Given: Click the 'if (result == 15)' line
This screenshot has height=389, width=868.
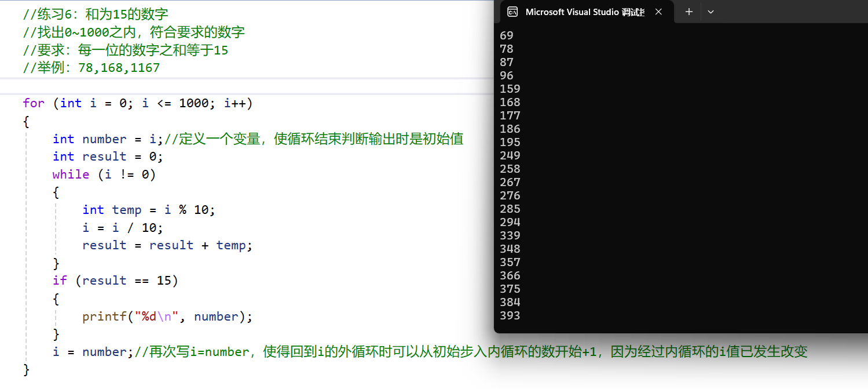Looking at the screenshot, I should click(x=115, y=281).
